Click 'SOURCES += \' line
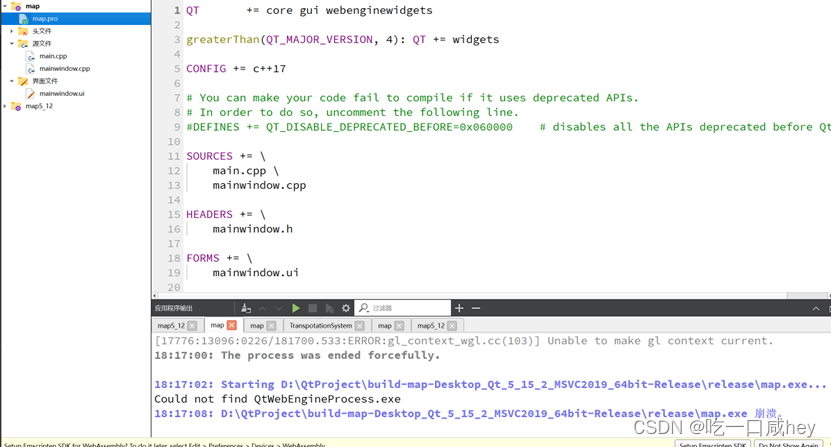Viewport: 831px width, 447px height. point(226,156)
